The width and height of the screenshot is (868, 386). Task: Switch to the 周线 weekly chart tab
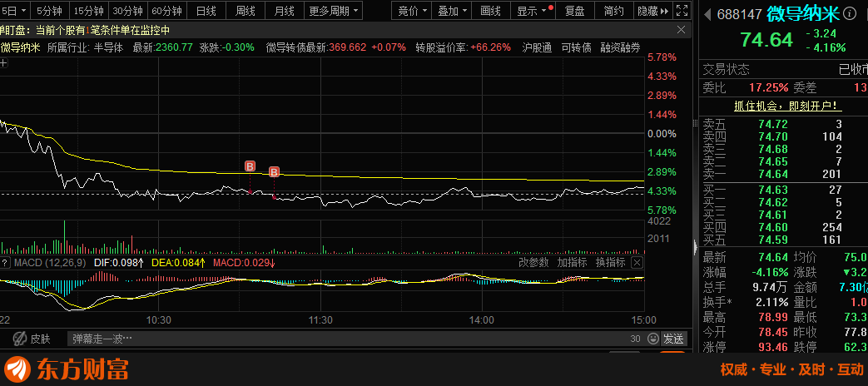click(x=246, y=11)
